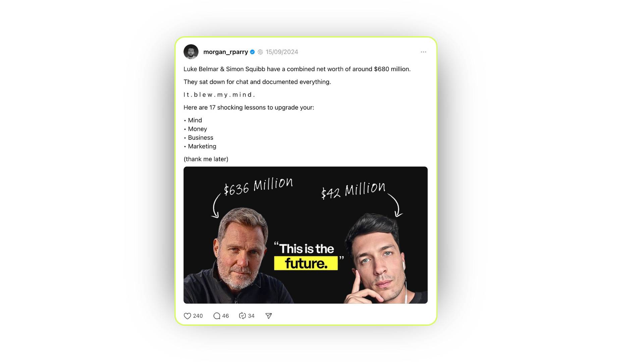Open morgan_rparry's profile avatar
This screenshot has height=362, width=644.
click(191, 52)
